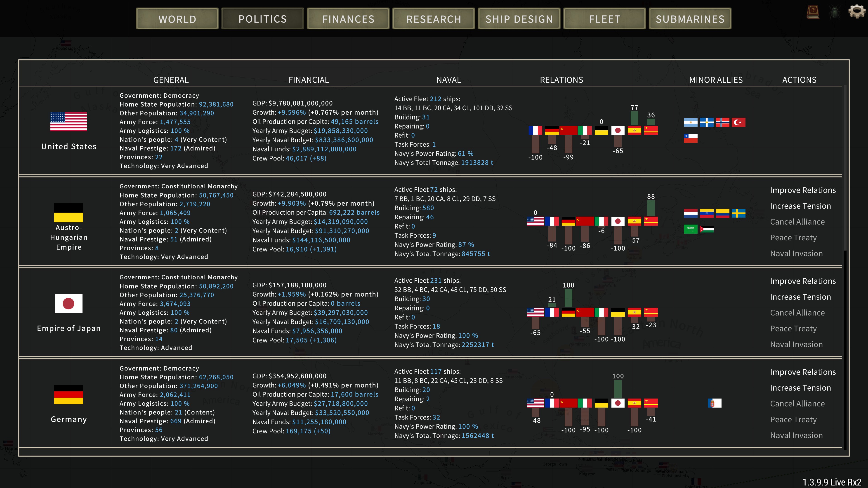868x488 pixels.
Task: Switch to the WORLD tab
Action: [177, 19]
